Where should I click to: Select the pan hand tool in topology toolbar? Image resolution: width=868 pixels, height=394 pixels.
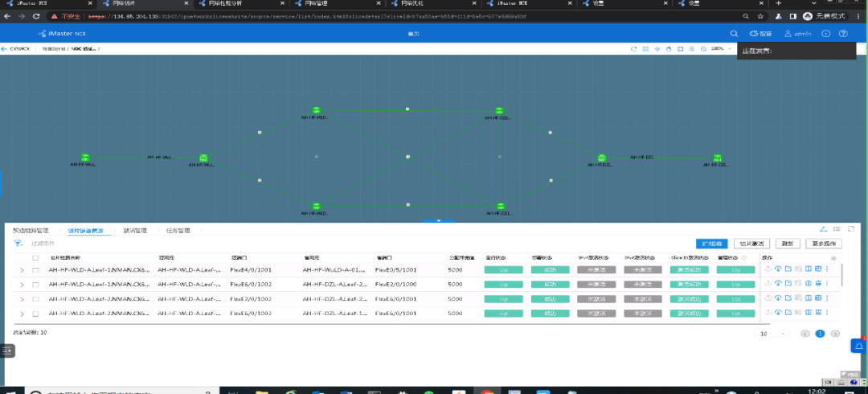pos(669,49)
